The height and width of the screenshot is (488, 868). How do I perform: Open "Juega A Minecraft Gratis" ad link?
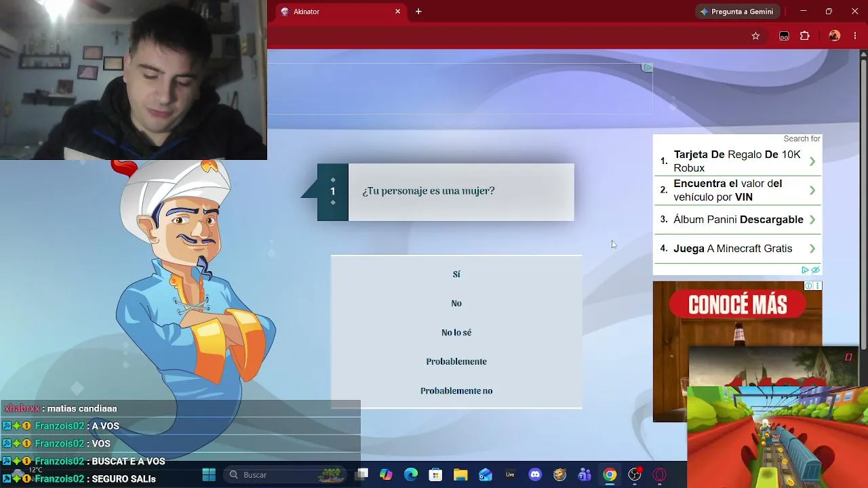[x=733, y=249]
